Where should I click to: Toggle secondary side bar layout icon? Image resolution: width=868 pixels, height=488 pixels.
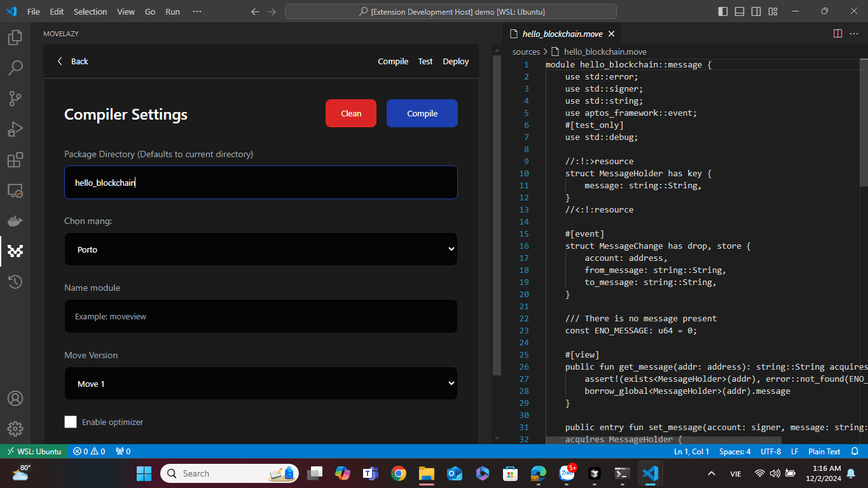tap(756, 11)
